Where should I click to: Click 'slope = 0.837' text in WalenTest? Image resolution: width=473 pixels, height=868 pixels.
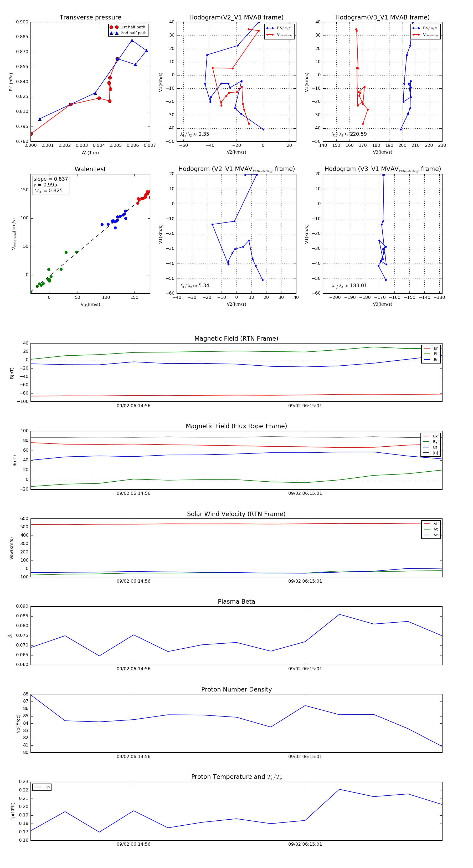coord(50,179)
